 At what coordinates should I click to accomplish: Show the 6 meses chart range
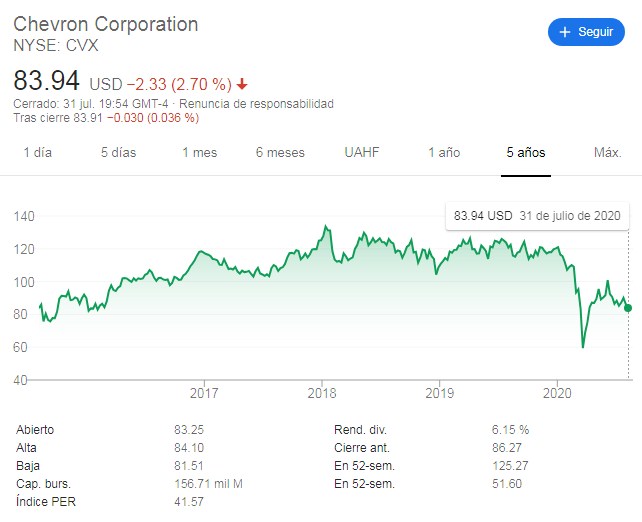[x=280, y=153]
